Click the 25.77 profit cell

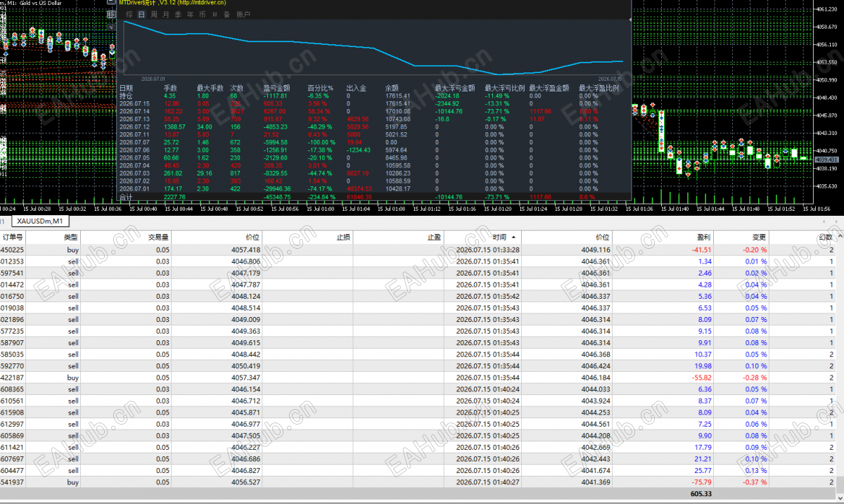(703, 471)
